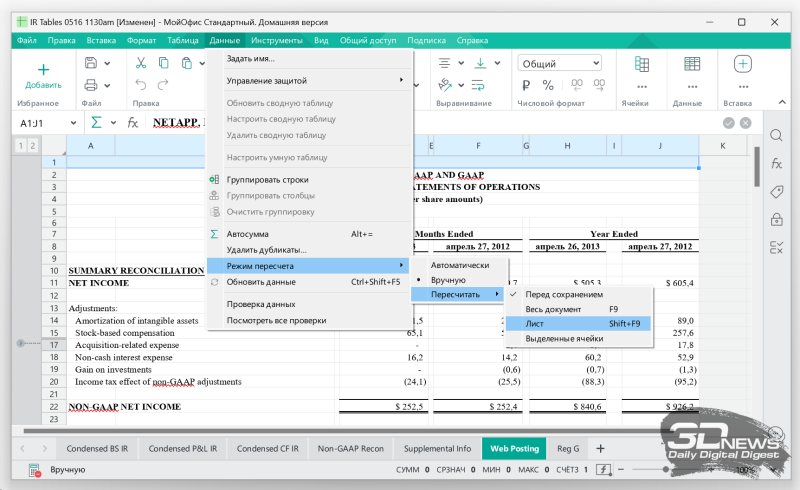Image resolution: width=800 pixels, height=490 pixels.
Task: Select Вручную recalculation mode
Action: coord(460,280)
